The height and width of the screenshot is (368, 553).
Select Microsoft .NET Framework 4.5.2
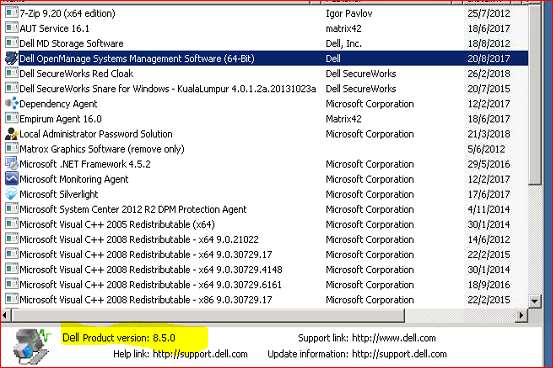(x=85, y=164)
